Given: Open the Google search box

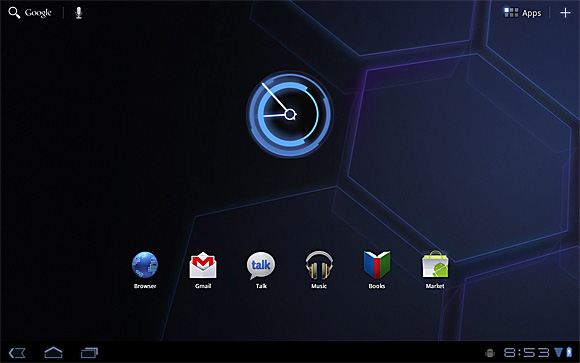Looking at the screenshot, I should coord(30,13).
